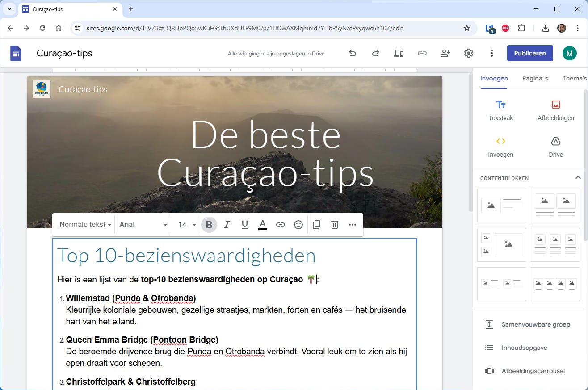Screen dimensions: 588x390
Task: Click the Willemstad (Punda & Otrobanda) list item
Action: tap(131, 298)
